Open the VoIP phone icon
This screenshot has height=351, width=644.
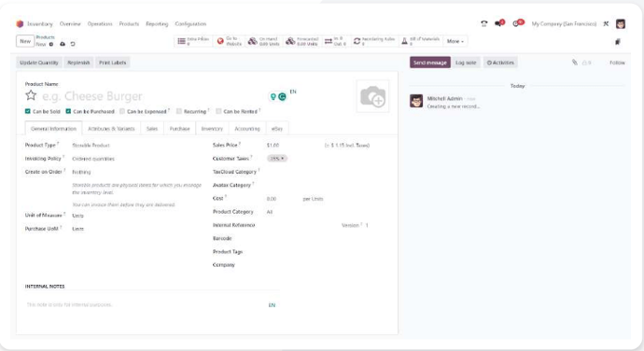(483, 24)
